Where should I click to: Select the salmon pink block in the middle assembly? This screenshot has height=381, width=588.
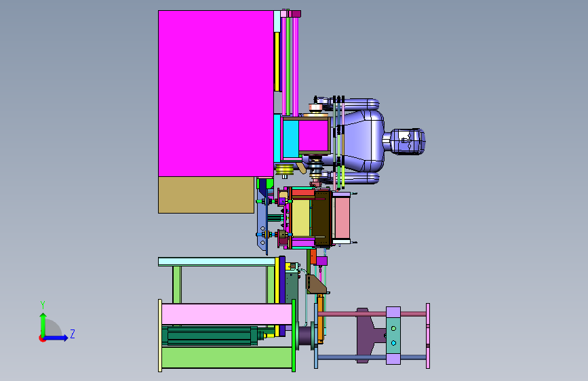pos(342,218)
